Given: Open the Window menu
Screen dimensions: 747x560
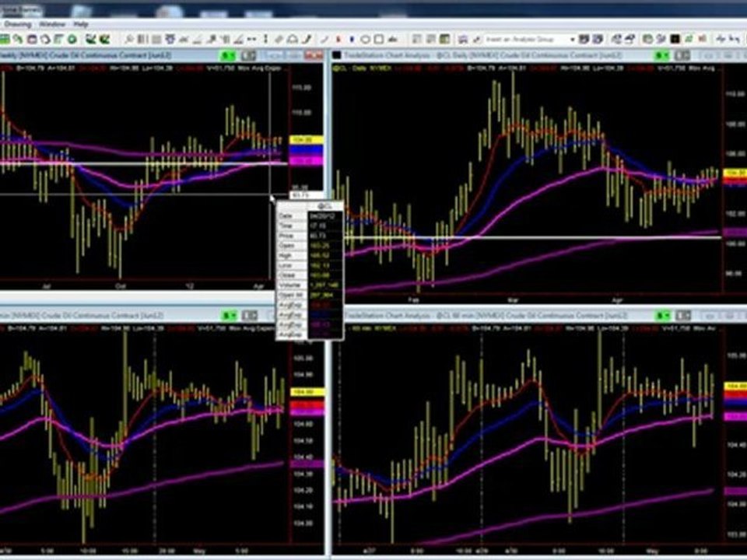Looking at the screenshot, I should click(52, 24).
